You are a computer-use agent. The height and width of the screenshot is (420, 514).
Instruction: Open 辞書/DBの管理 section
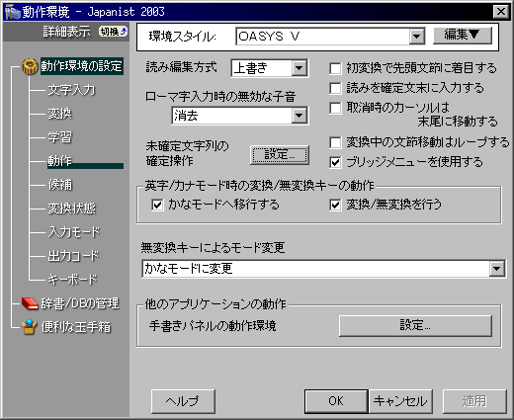pos(80,303)
